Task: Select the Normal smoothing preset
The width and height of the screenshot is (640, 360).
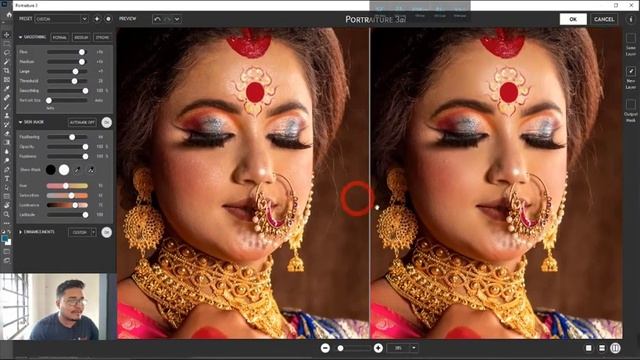Action: [x=60, y=37]
